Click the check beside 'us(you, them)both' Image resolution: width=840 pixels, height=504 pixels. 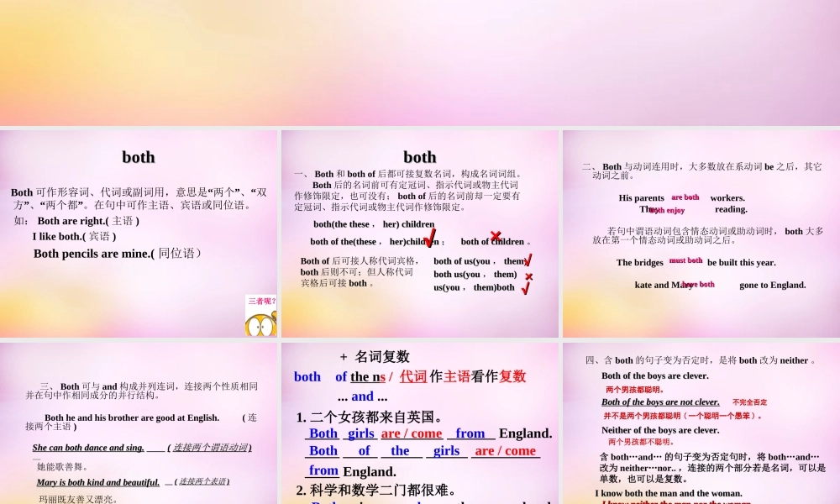tap(526, 287)
